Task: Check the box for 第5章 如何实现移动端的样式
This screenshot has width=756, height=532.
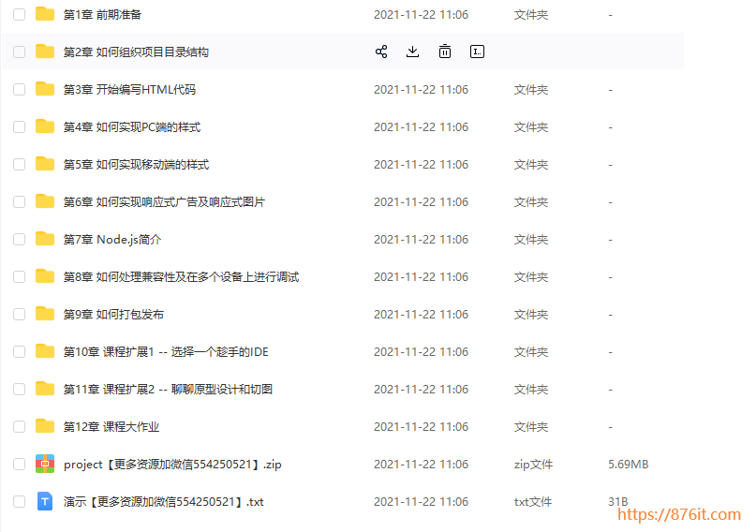Action: tap(20, 164)
